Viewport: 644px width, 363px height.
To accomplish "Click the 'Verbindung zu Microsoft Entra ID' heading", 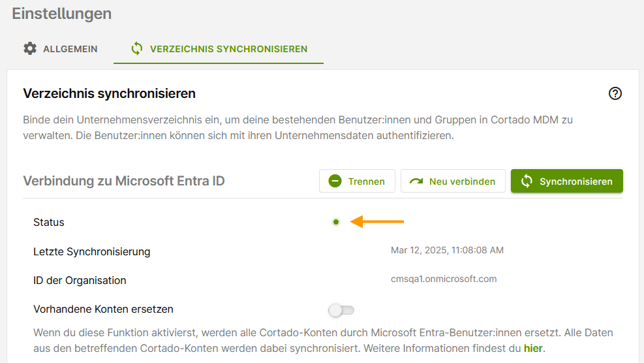I will 123,181.
